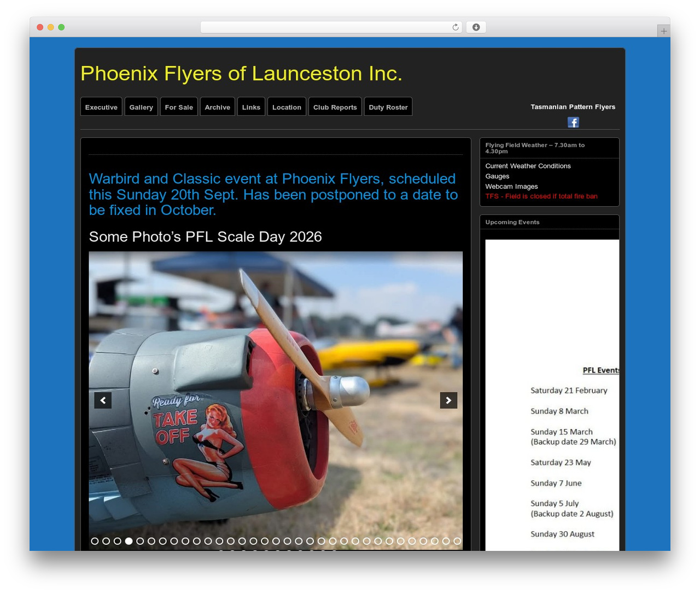Screen dimensions: 700x593
Task: Open Tasmanian Pattern Flyers link
Action: pos(573,107)
